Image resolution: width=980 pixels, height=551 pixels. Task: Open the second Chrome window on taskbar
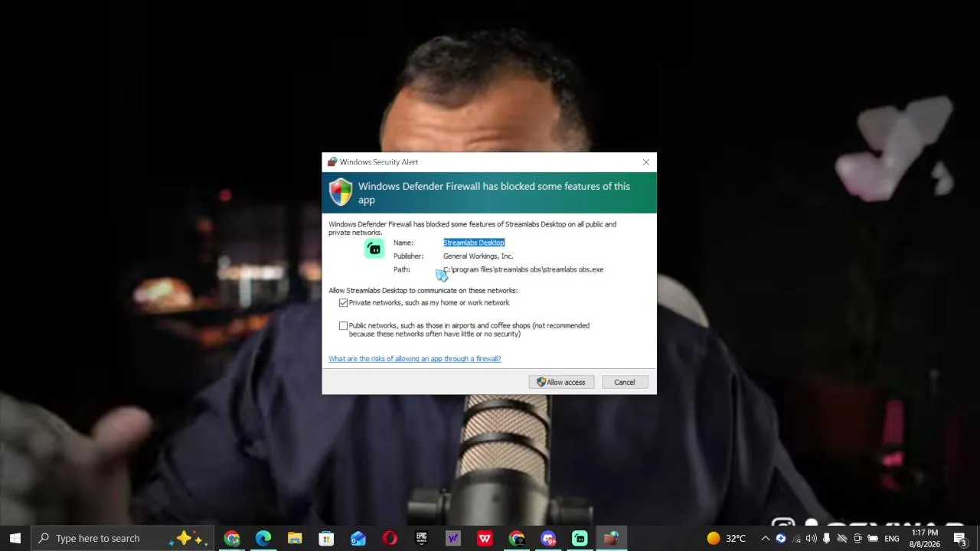[517, 538]
